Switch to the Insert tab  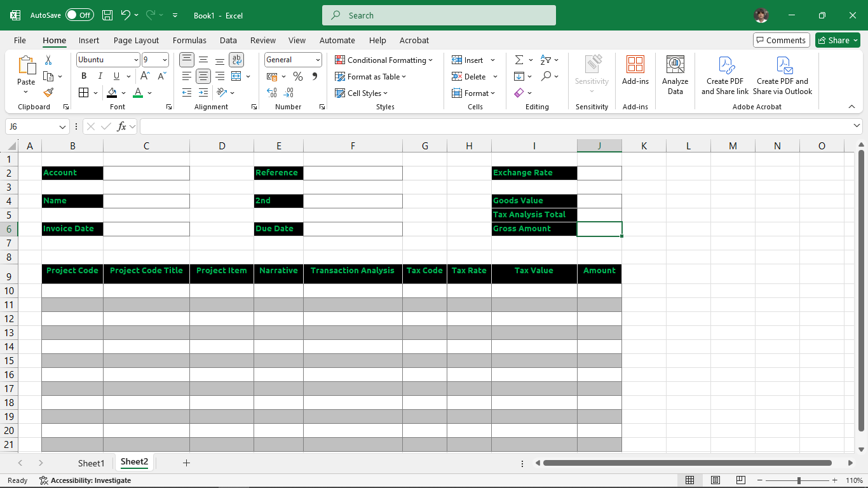89,40
